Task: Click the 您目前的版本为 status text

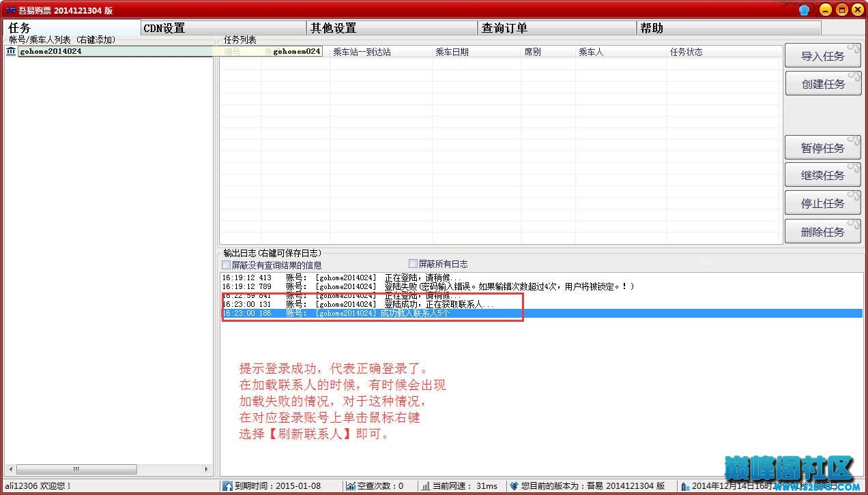Action: (593, 486)
